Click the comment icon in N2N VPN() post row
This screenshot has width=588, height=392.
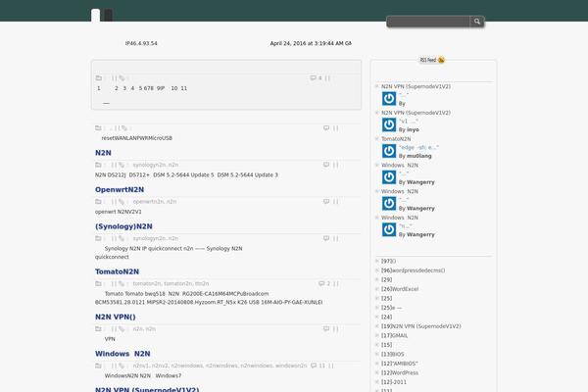[326, 329]
